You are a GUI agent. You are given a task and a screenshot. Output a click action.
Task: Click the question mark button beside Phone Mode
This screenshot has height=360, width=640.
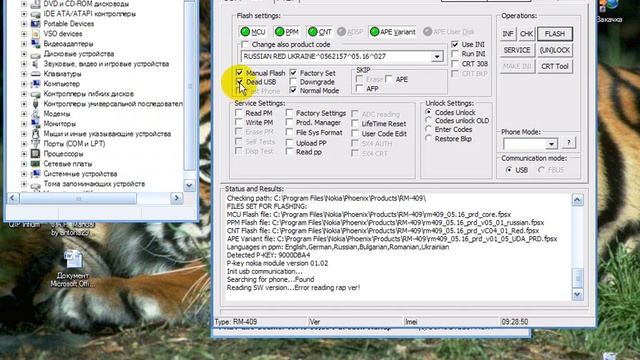pyautogui.click(x=569, y=142)
